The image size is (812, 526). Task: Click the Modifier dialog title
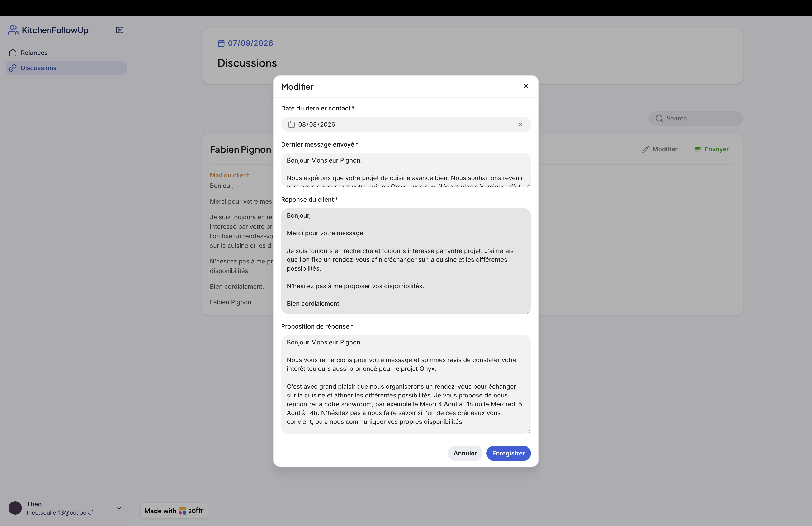point(297,87)
